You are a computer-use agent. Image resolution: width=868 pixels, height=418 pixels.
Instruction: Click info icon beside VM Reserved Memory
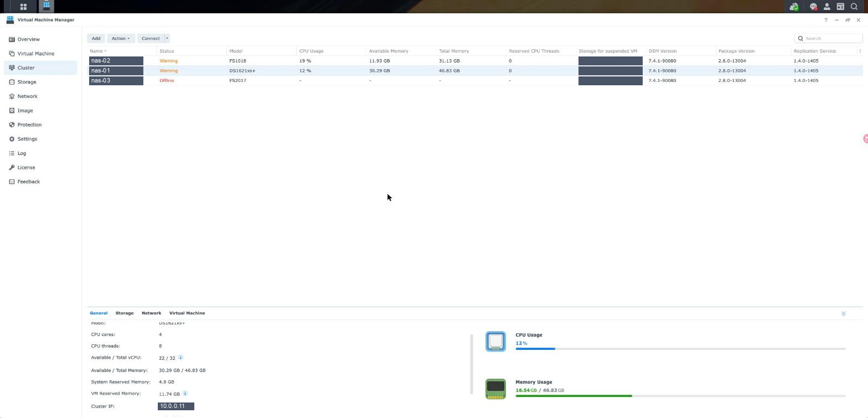point(185,394)
